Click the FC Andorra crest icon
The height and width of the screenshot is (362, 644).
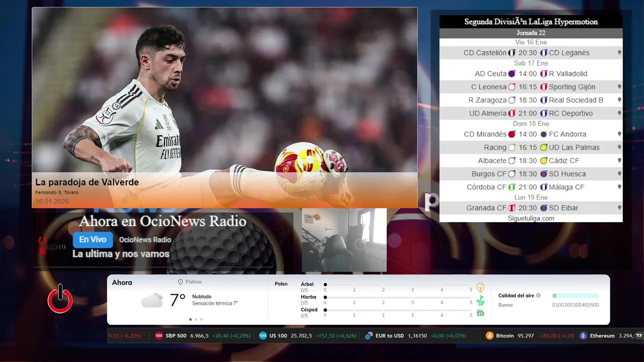pyautogui.click(x=543, y=134)
